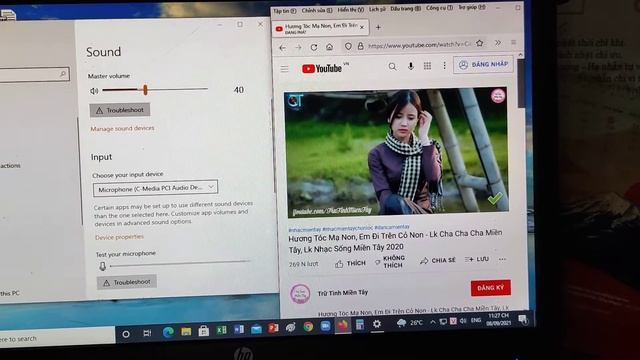Open the Tập tin menu
640x360 pixels.
tap(284, 11)
